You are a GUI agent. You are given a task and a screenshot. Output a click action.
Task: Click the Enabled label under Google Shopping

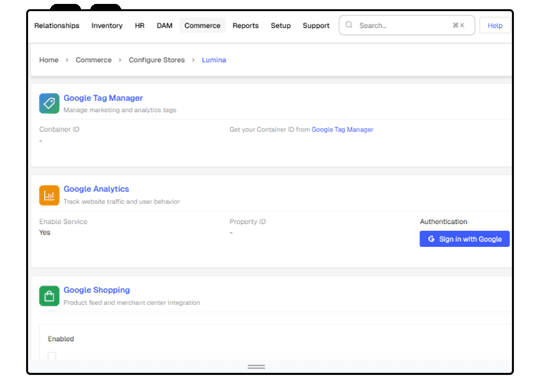tap(61, 339)
